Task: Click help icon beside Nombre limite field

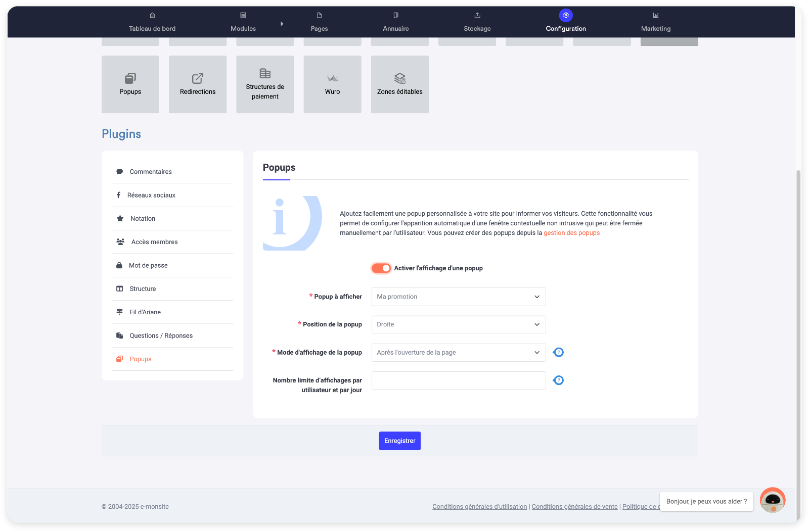Action: pyautogui.click(x=559, y=380)
